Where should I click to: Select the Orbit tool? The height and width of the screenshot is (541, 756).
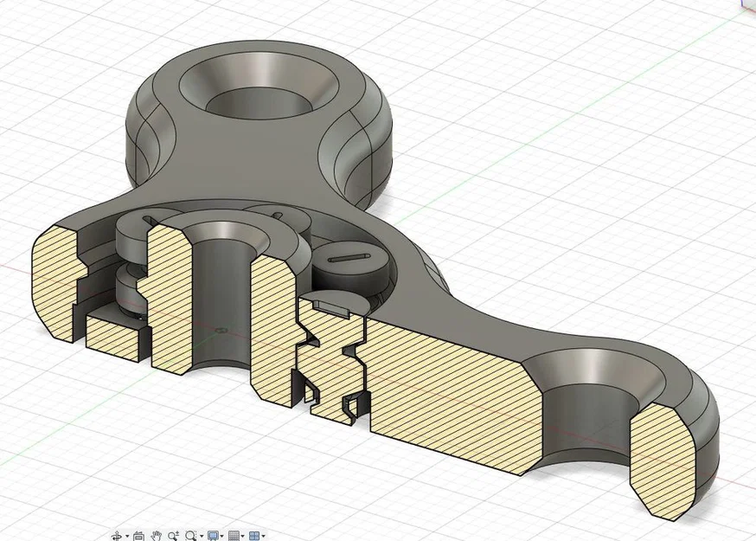pyautogui.click(x=116, y=535)
